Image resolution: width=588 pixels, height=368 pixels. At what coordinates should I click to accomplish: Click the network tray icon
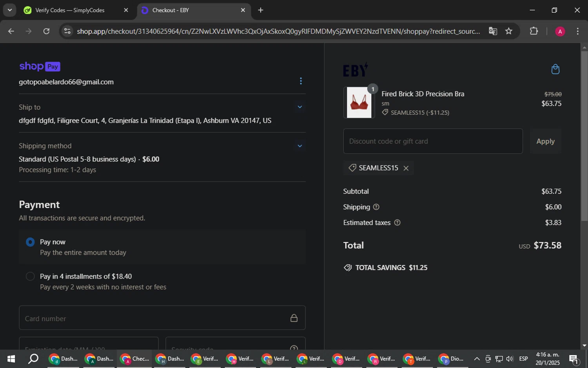(x=499, y=359)
